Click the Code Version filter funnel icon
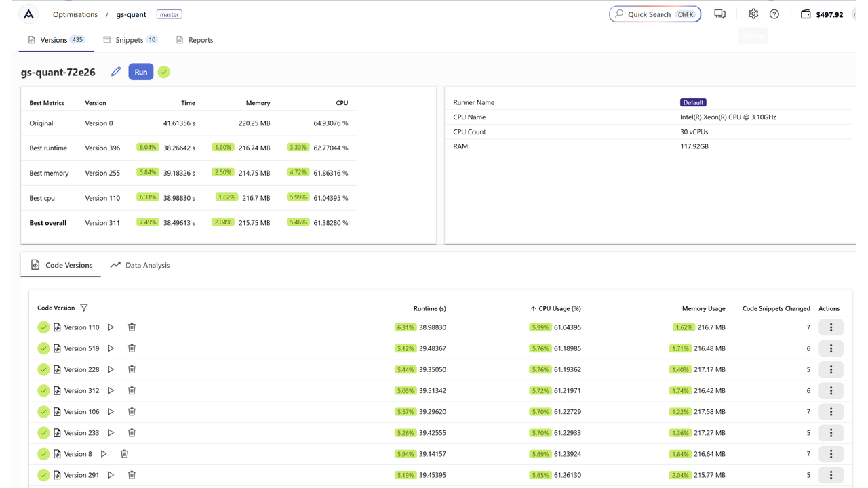 (x=84, y=308)
